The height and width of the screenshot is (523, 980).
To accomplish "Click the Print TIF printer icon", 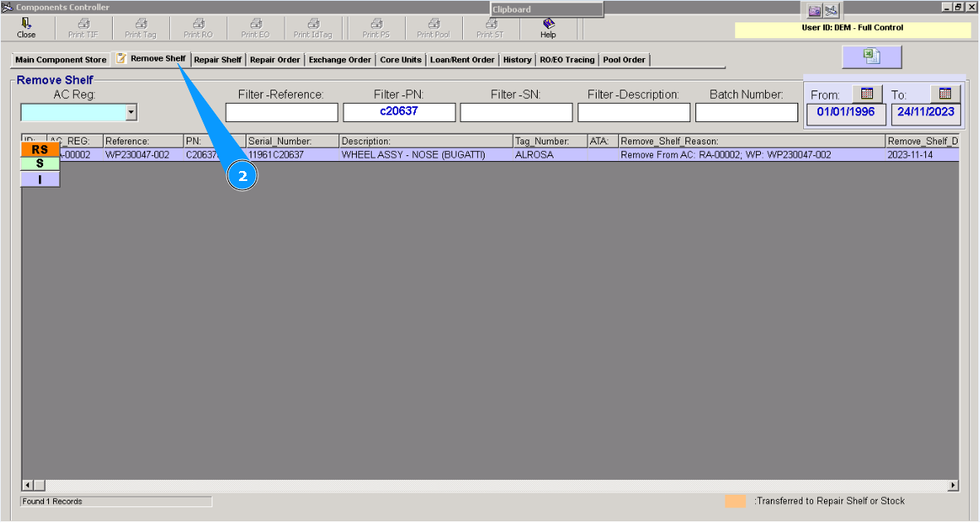I will click(x=83, y=24).
